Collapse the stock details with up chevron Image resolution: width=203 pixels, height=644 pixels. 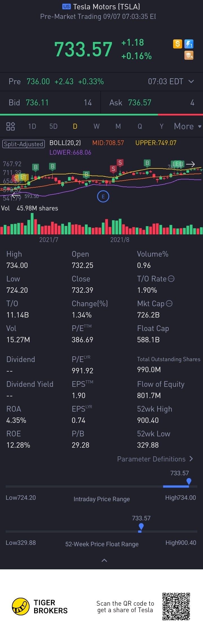pyautogui.click(x=104, y=560)
